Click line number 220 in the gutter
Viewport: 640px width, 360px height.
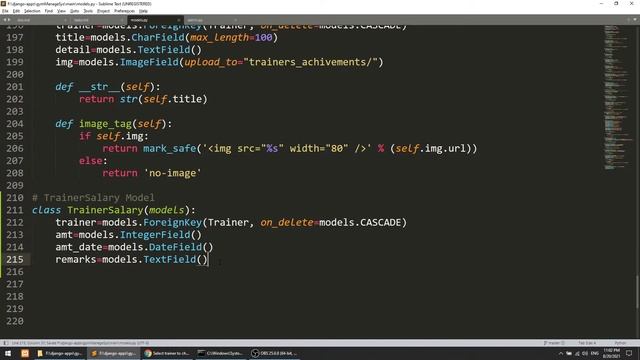pos(15,321)
